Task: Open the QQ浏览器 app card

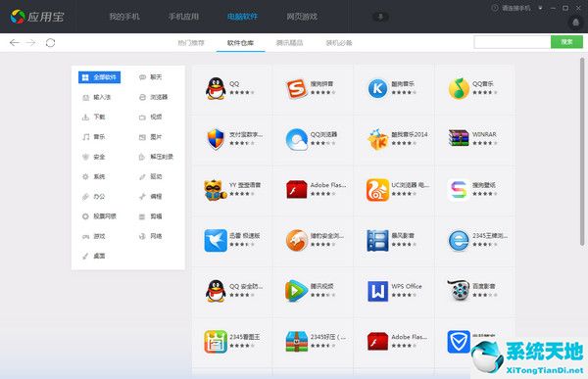Action: point(313,139)
